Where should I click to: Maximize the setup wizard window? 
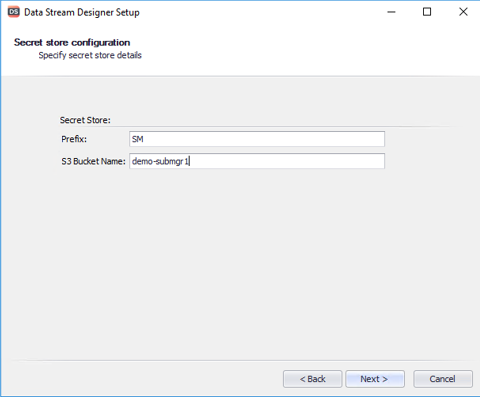pos(427,12)
